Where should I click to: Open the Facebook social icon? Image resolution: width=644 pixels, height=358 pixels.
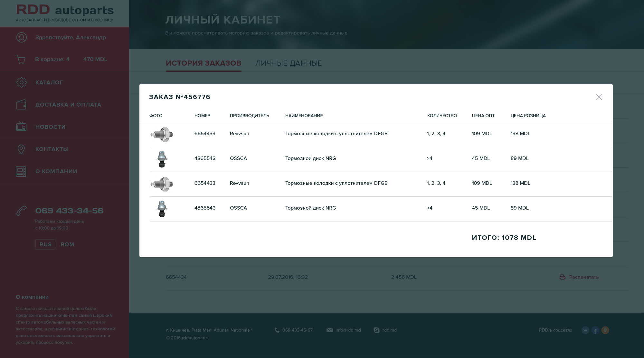coord(595,330)
